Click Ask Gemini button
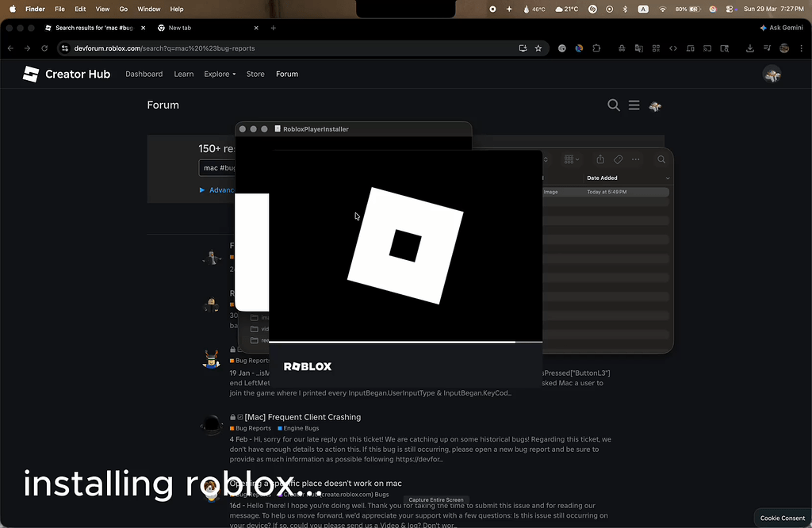The image size is (812, 528). coord(781,28)
